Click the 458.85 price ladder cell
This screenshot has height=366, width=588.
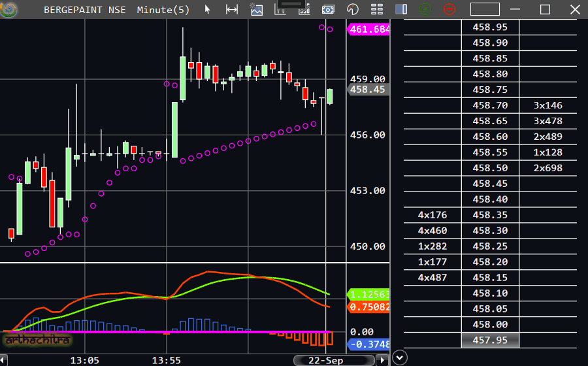(x=490, y=59)
